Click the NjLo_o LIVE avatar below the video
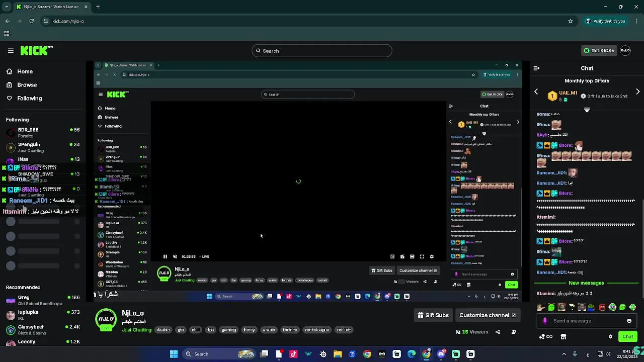The height and width of the screenshot is (362, 644). 106,320
